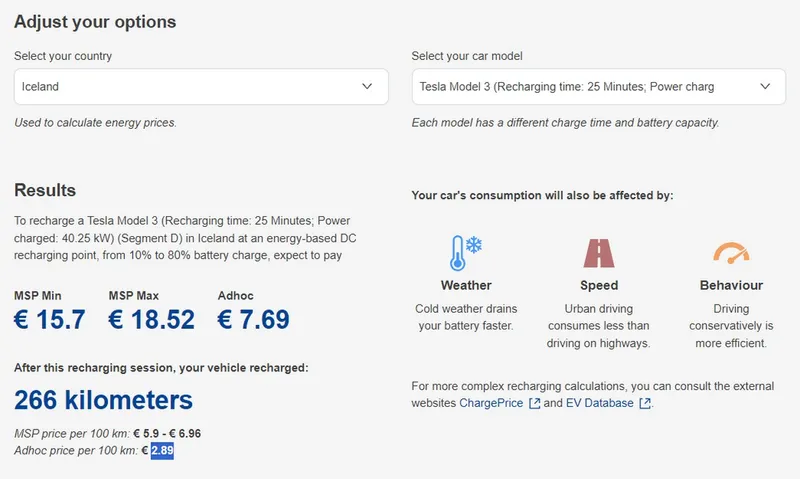Click the Adjust your options heading
800x479 pixels.
point(95,22)
